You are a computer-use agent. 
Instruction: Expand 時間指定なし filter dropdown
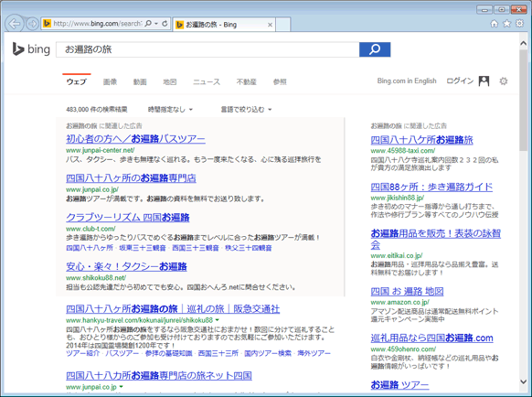(170, 110)
